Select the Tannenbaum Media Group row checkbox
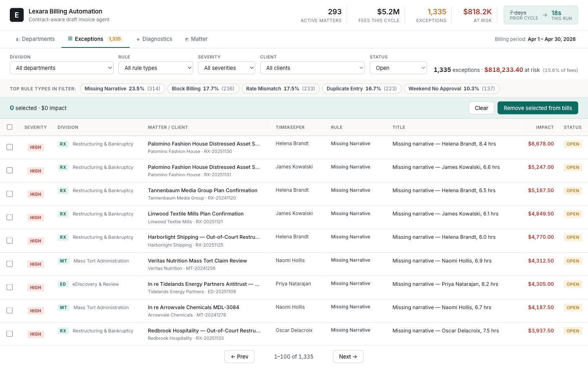This screenshot has height=368, width=588. click(x=10, y=194)
